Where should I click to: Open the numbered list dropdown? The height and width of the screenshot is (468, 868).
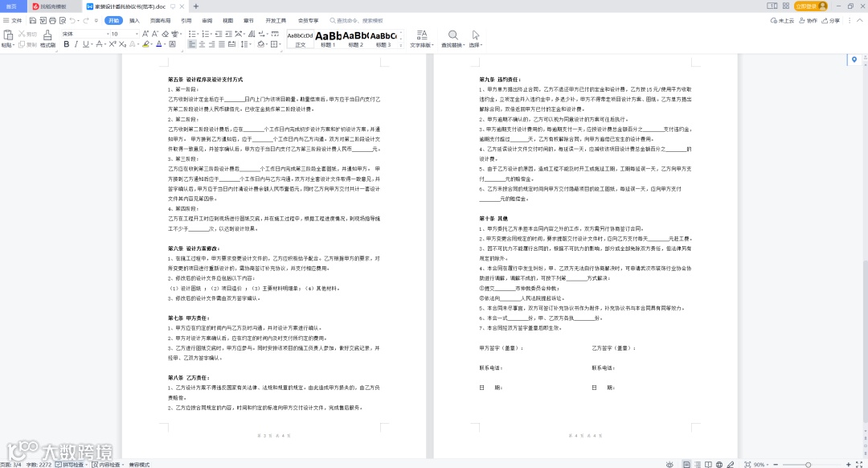211,34
